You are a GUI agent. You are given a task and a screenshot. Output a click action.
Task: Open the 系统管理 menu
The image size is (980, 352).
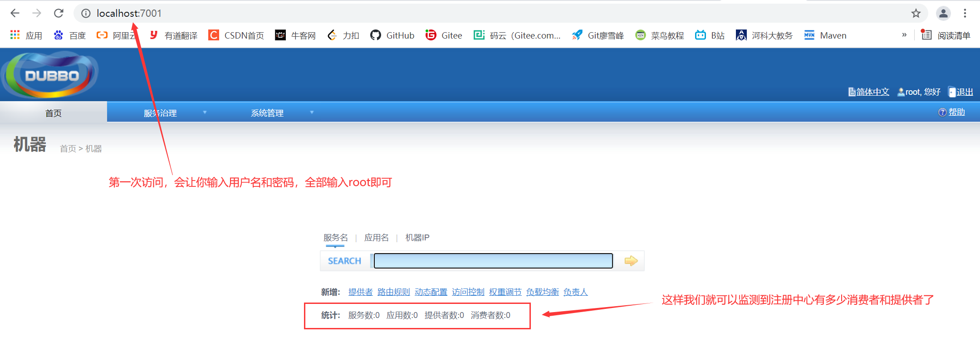click(267, 113)
